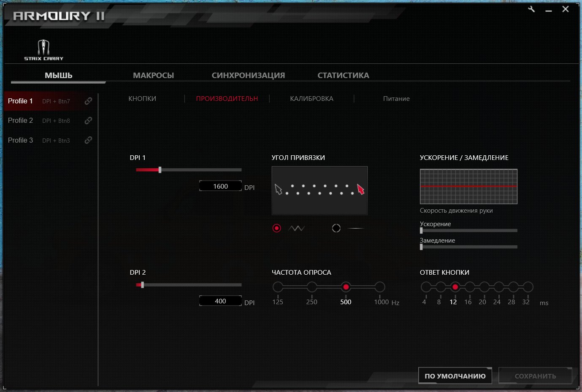
Task: Set button response to 32 ms
Action: 528,287
